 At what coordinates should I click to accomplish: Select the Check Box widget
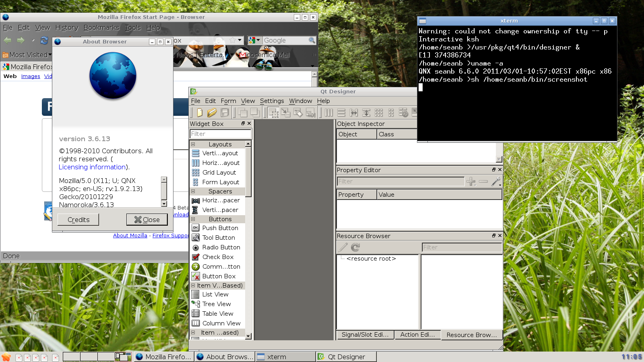tap(218, 257)
